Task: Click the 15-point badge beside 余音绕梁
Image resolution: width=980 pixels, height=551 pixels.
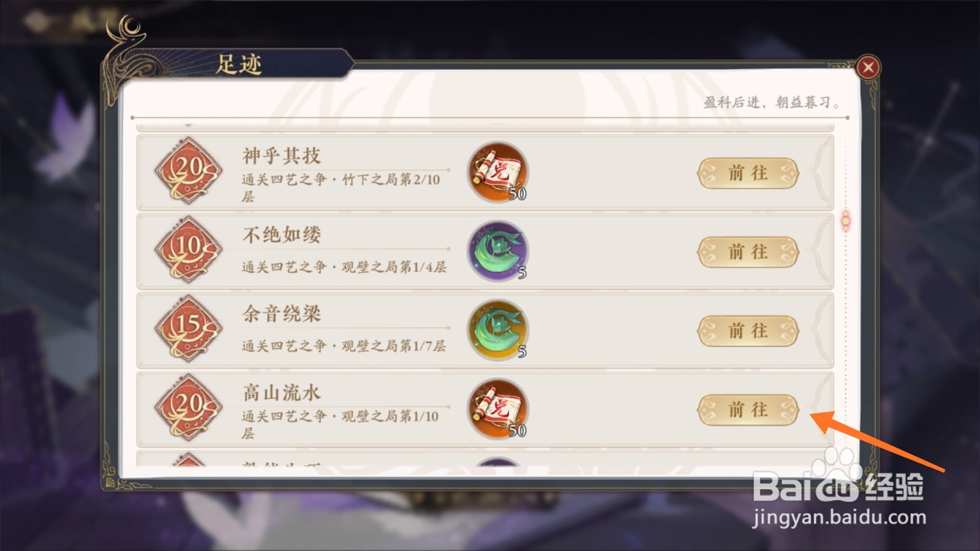Action: coord(188,329)
